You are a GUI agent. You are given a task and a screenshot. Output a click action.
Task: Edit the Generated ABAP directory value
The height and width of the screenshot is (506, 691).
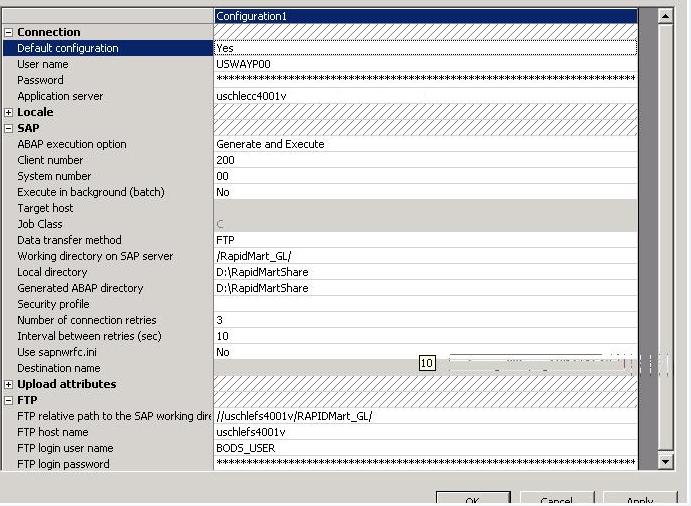426,288
